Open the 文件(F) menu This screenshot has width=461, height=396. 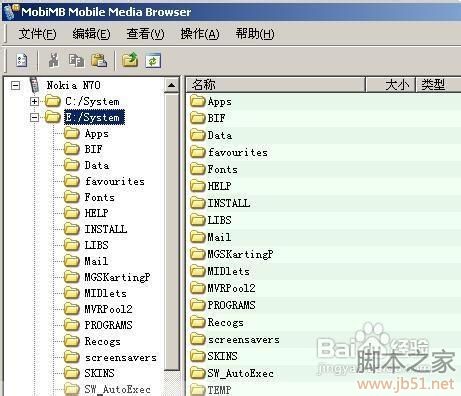(37, 34)
